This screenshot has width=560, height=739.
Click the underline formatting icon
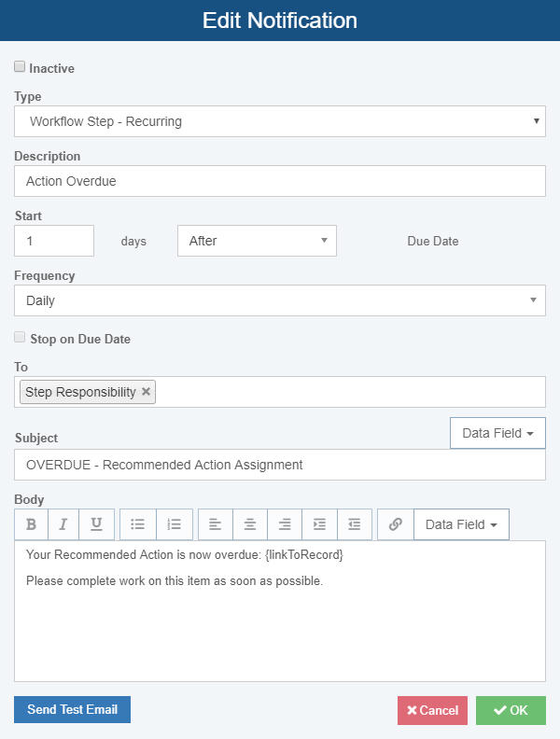pos(96,524)
